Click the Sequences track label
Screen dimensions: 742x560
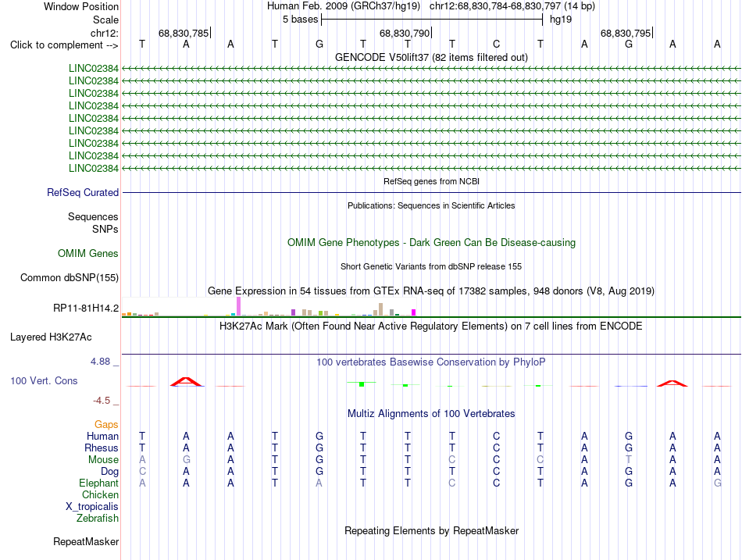click(93, 217)
